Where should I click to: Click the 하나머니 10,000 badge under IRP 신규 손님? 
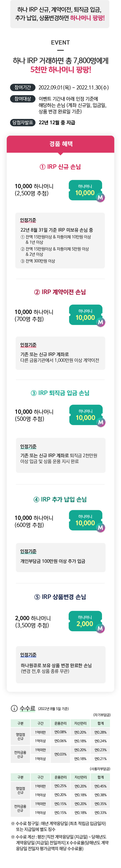click(86, 190)
